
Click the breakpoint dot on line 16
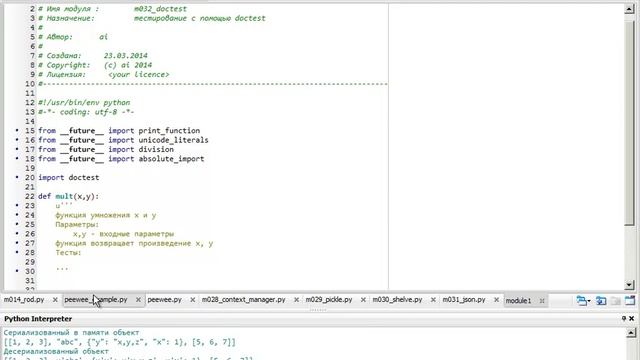pos(17,140)
